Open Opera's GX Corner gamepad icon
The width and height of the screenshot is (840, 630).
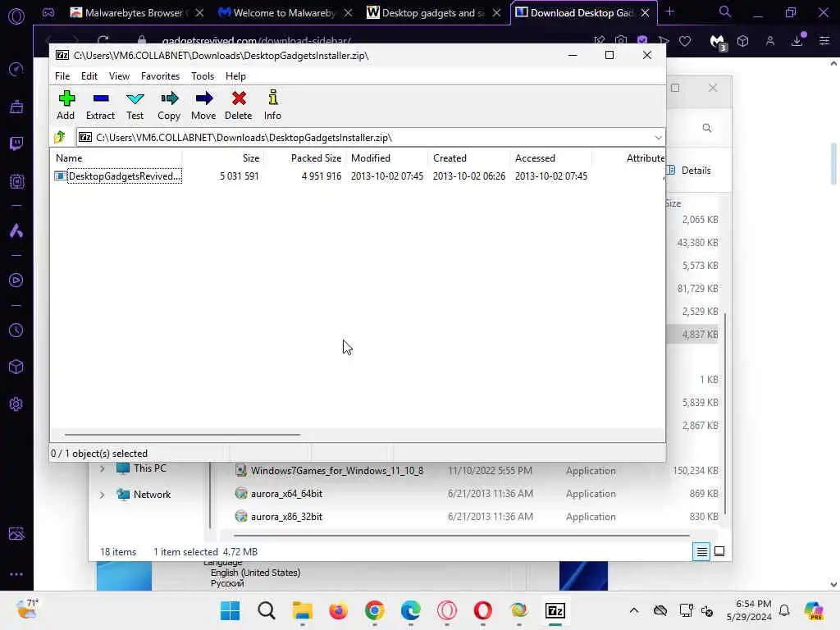[x=48, y=12]
